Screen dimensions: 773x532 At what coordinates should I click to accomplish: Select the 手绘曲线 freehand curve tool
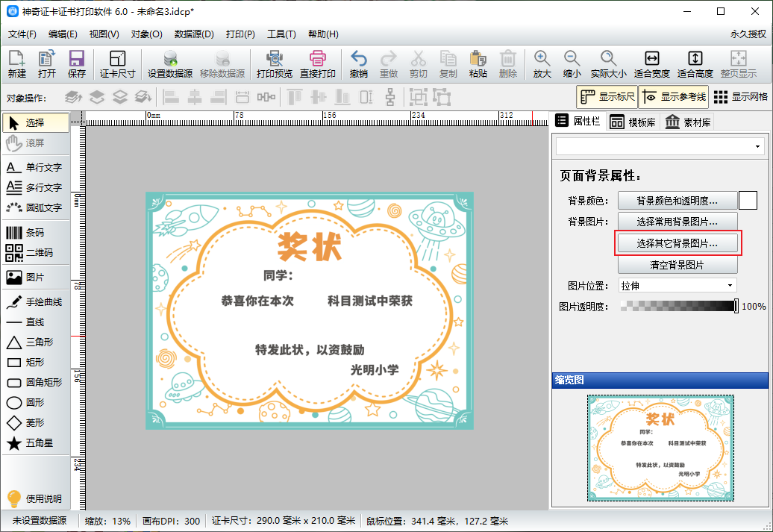click(x=34, y=302)
